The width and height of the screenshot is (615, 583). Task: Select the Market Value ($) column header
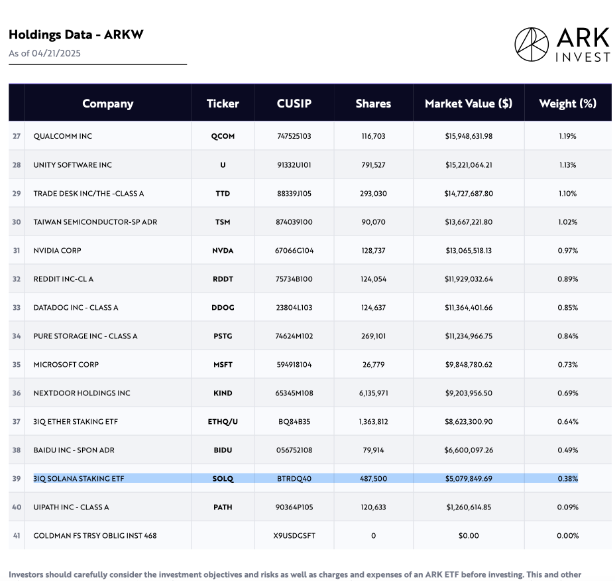[469, 104]
